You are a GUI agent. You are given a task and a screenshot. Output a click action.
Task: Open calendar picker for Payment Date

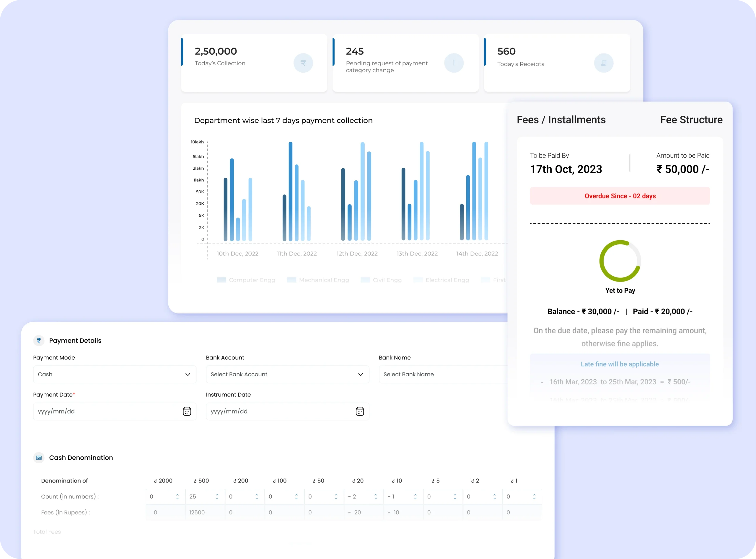187,411
